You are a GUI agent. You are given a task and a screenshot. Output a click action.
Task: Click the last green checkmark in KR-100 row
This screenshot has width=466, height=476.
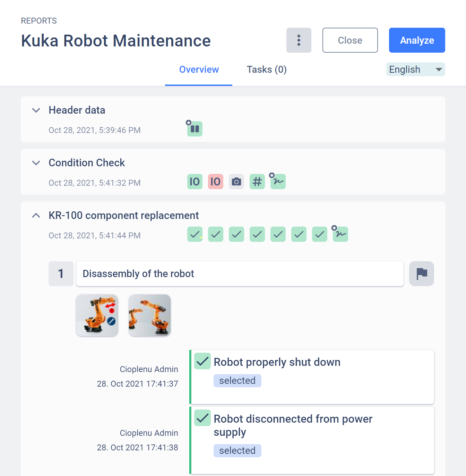(x=319, y=234)
